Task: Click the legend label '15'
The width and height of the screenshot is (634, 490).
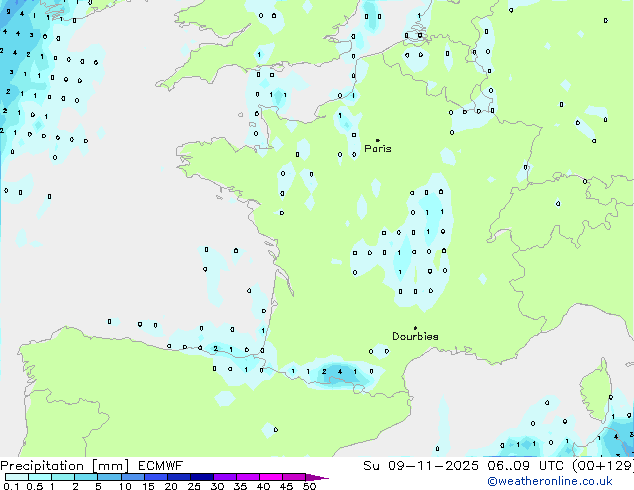Action: [x=148, y=486]
